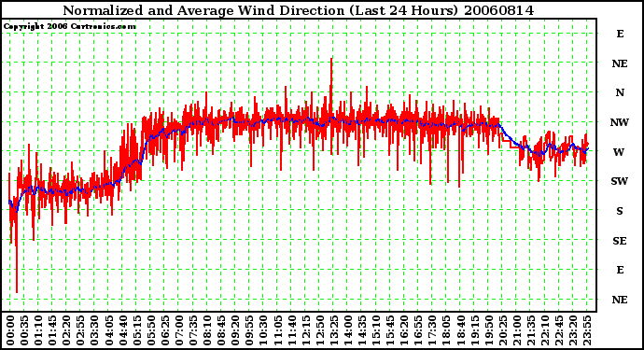Viewport: 644px width, 350px height.
Task: Click the 11:05 time axis label
Action: (x=277, y=330)
